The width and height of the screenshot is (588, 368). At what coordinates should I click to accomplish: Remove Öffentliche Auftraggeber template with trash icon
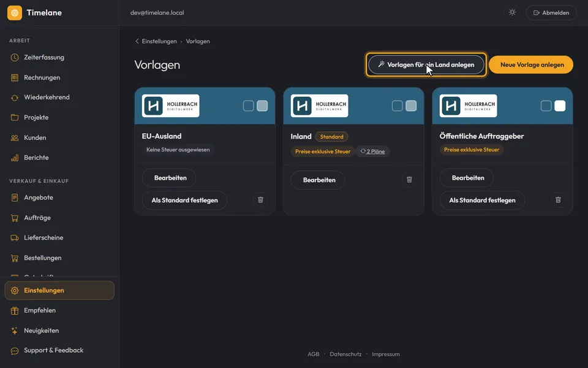559,200
